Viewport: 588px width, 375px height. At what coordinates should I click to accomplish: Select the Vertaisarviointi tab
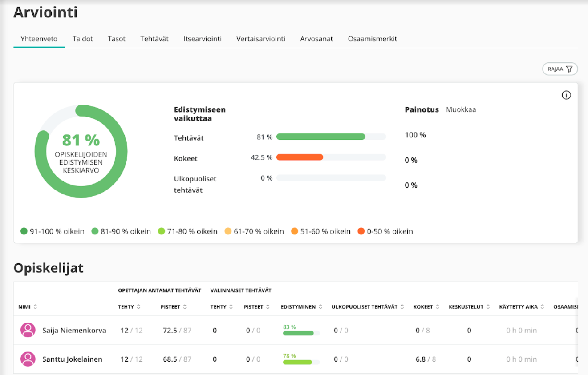pyautogui.click(x=260, y=39)
